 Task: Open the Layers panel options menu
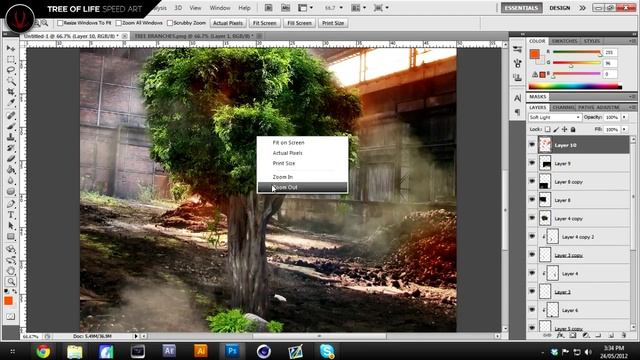click(632, 107)
